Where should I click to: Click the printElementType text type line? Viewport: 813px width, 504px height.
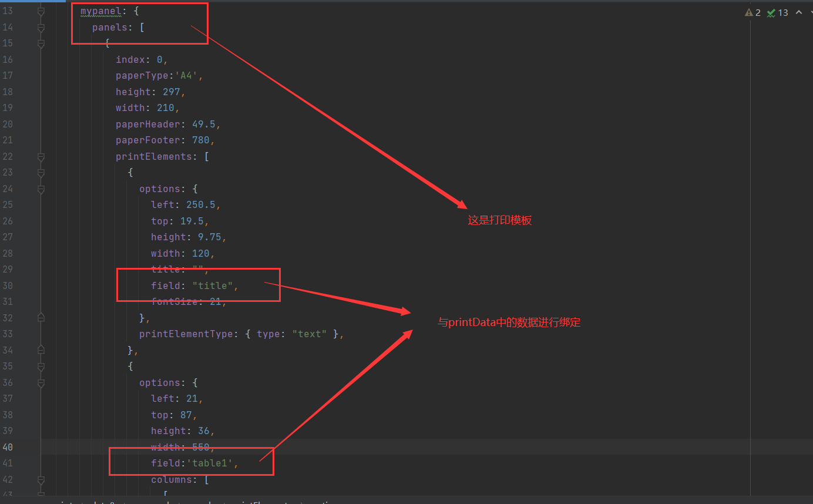click(x=241, y=334)
